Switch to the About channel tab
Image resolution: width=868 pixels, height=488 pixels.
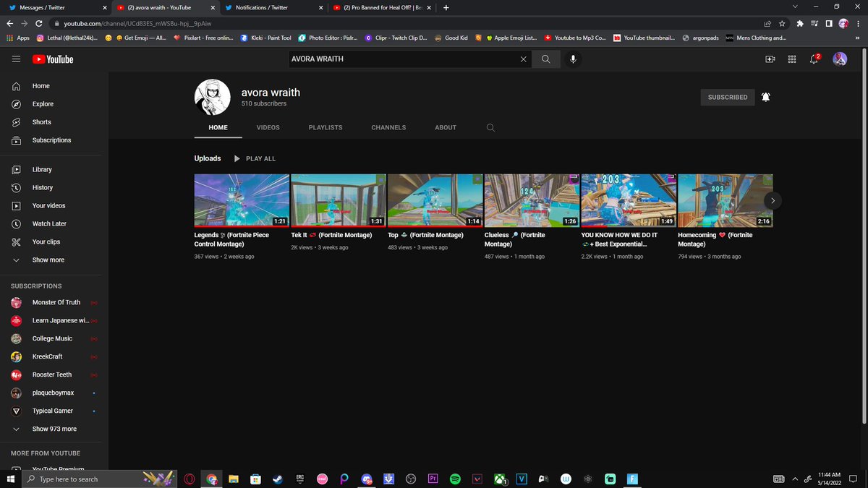[446, 127]
